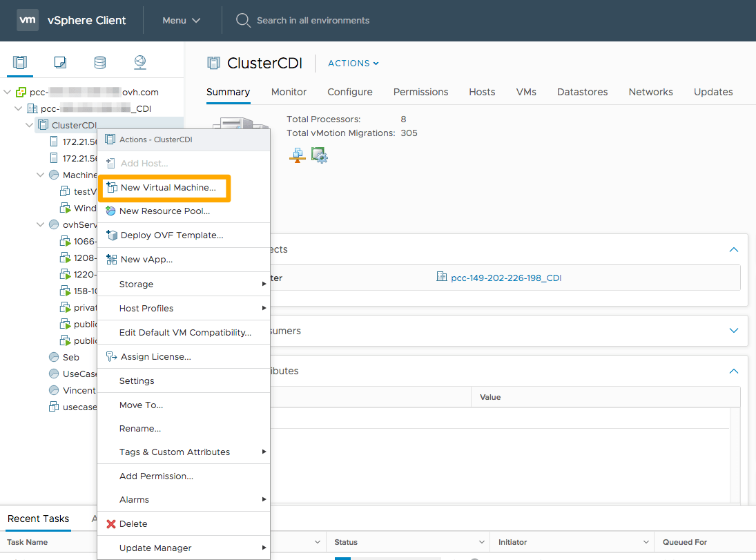
Task: Open the Menu dropdown in header
Action: tap(182, 20)
